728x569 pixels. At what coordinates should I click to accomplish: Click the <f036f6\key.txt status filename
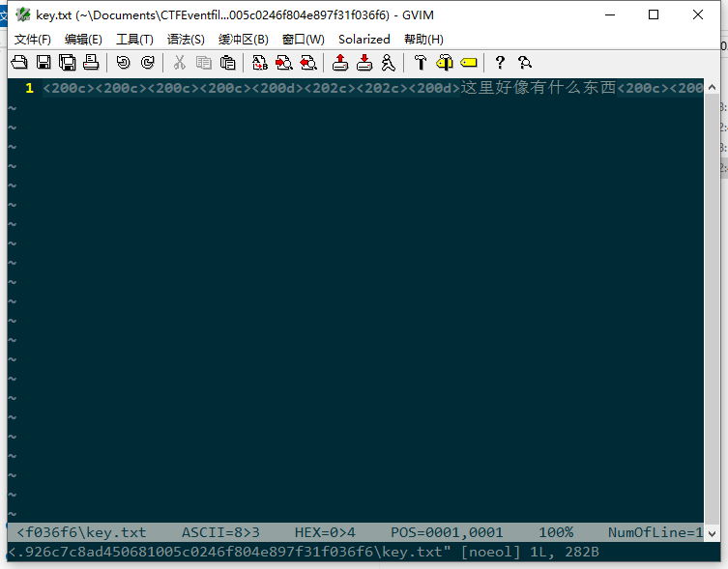tap(81, 532)
